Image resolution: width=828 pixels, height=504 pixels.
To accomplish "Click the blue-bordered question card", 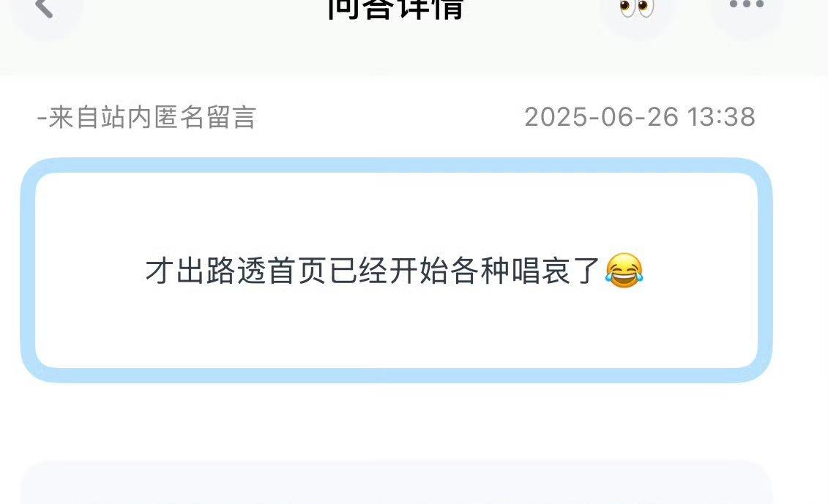I will 396,270.
